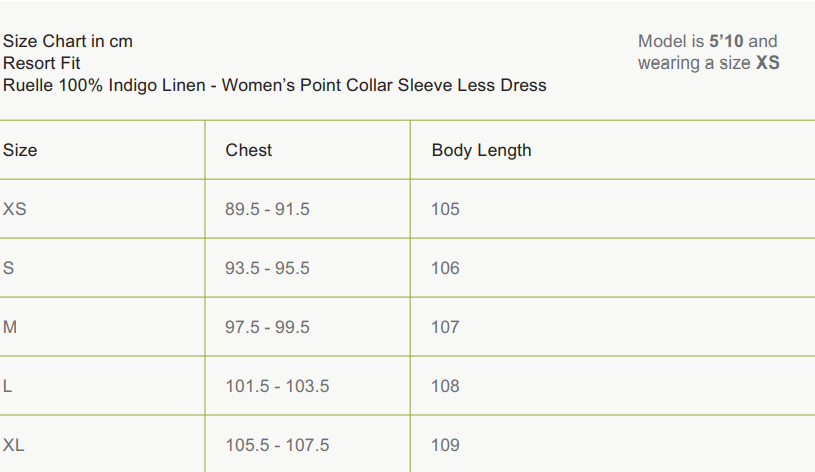Select the L size row label
The width and height of the screenshot is (815, 472).
8,386
